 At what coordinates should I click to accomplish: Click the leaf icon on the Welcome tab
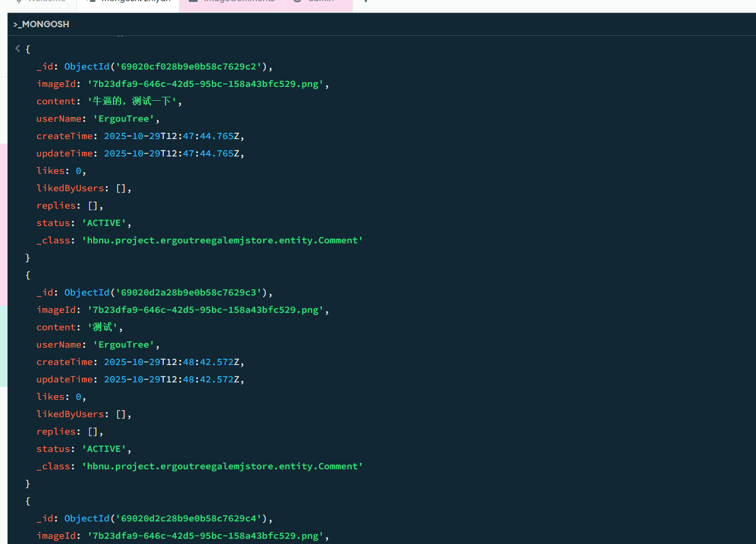pyautogui.click(x=19, y=2)
